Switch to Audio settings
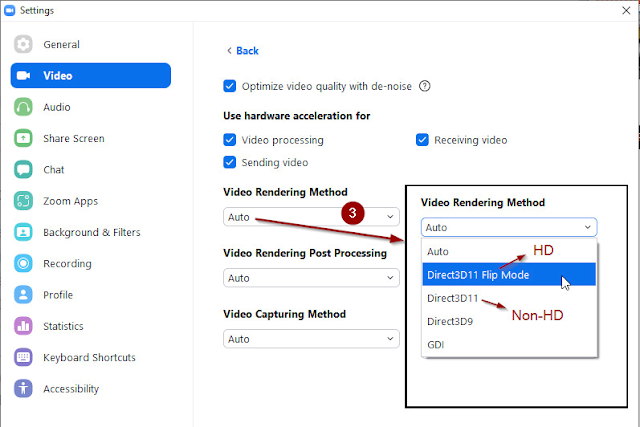 [x=91, y=107]
